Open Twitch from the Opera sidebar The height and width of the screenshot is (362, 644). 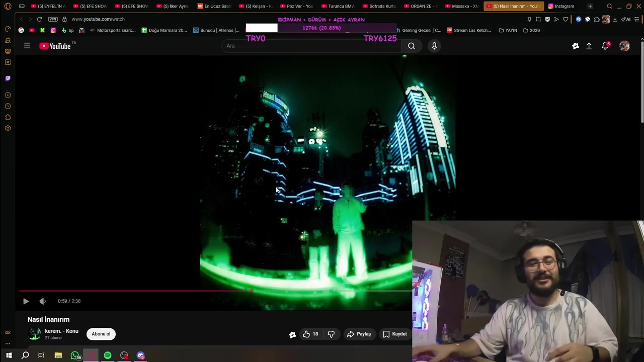click(8, 78)
